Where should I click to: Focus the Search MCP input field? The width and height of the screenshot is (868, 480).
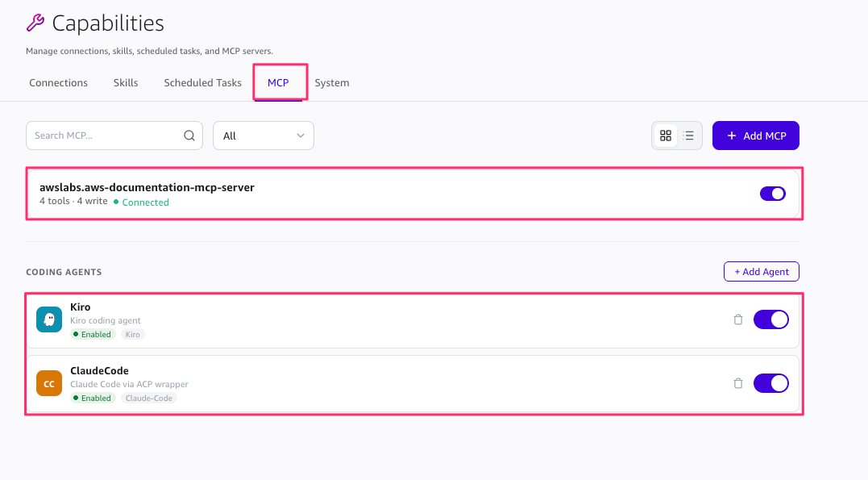(114, 136)
